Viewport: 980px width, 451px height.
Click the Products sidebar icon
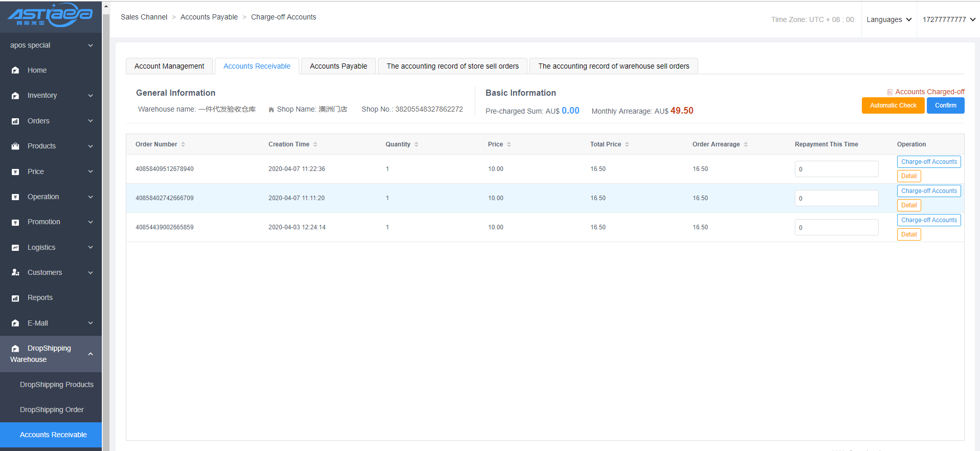point(15,146)
